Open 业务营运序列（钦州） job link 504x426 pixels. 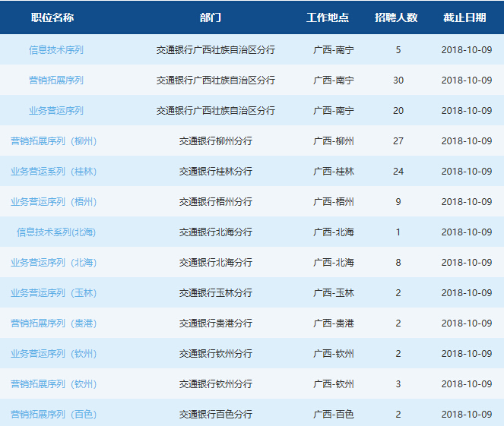(x=54, y=353)
